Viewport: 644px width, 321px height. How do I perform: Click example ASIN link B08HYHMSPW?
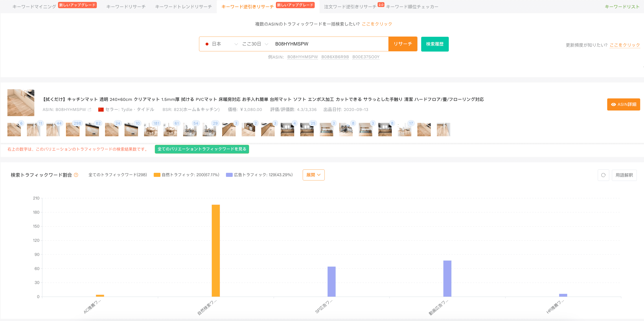302,57
